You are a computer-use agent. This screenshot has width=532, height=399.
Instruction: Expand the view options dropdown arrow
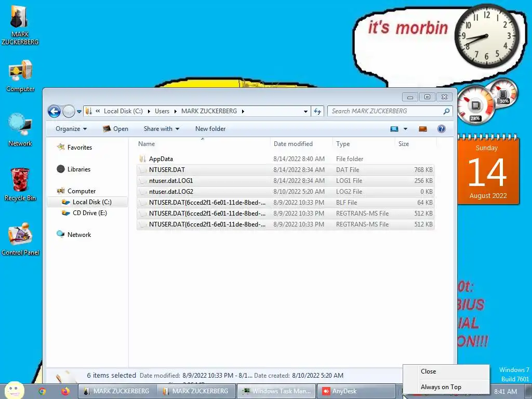click(405, 129)
